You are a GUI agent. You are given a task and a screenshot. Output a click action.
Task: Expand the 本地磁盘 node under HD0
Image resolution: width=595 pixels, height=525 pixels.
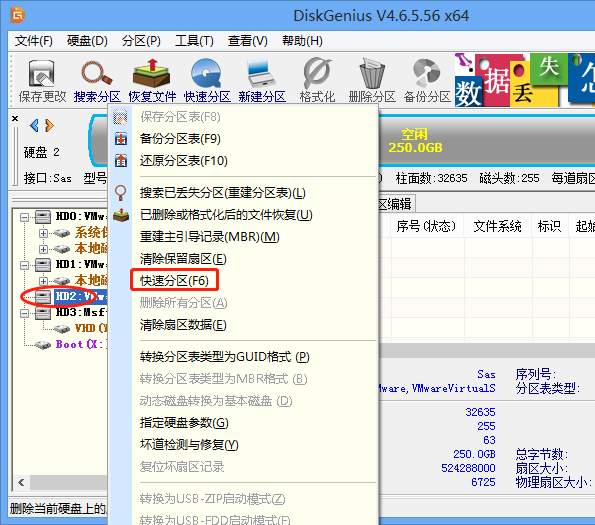tap(43, 249)
